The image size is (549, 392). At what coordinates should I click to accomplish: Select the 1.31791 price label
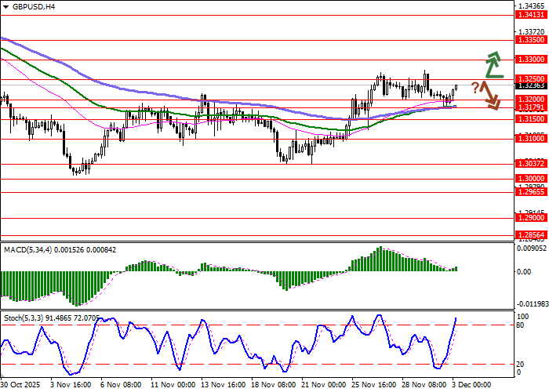click(x=530, y=107)
